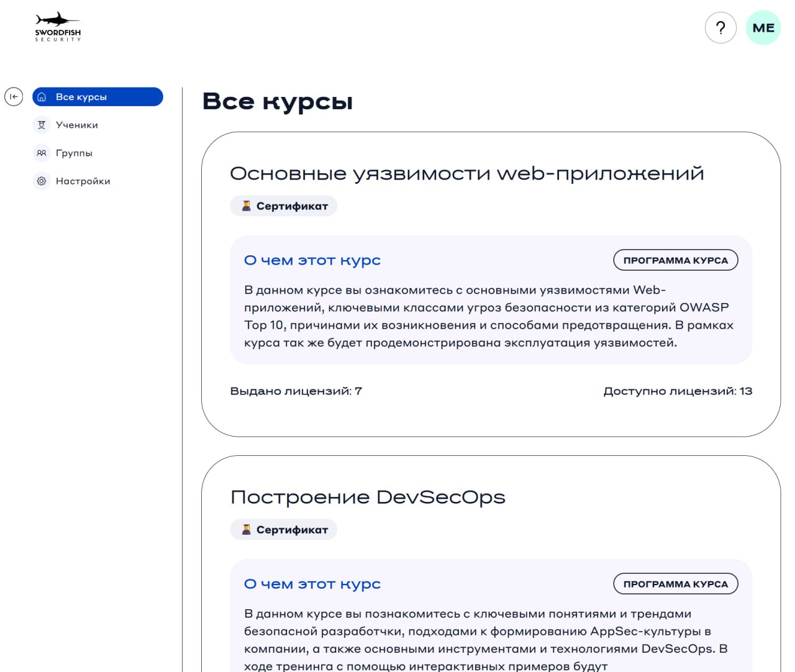Open the Настройки menu item

pos(83,181)
